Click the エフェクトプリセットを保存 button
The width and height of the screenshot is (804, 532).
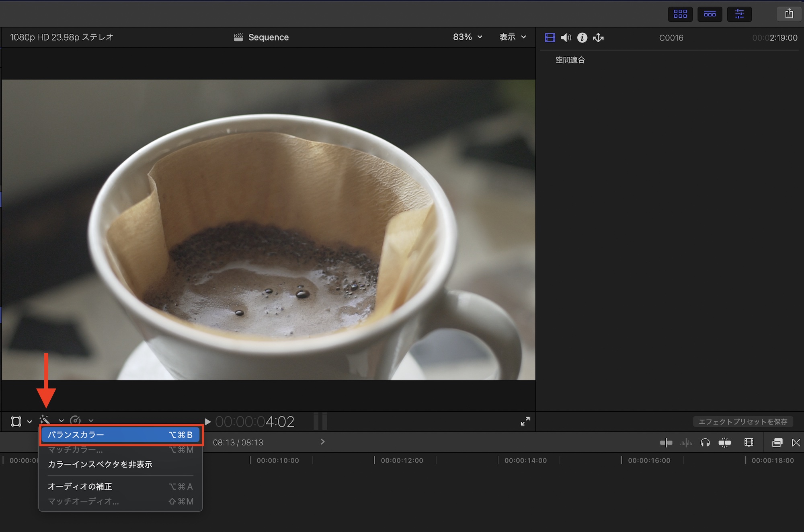point(743,421)
